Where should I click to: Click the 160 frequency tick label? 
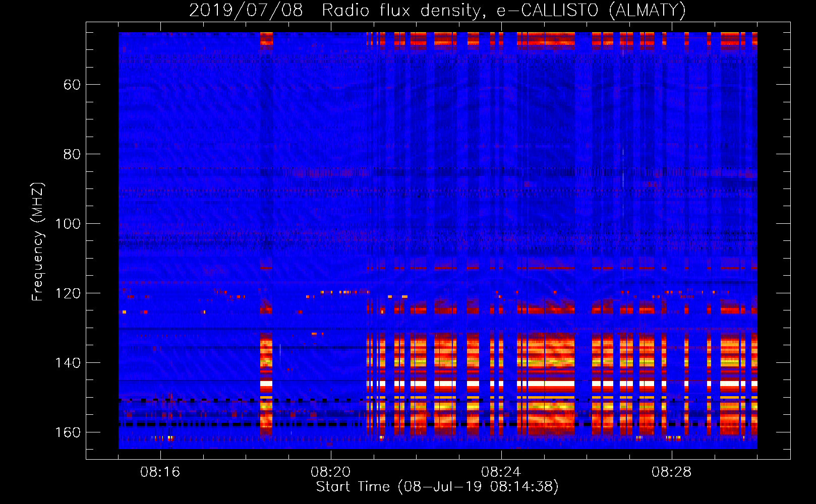[68, 432]
